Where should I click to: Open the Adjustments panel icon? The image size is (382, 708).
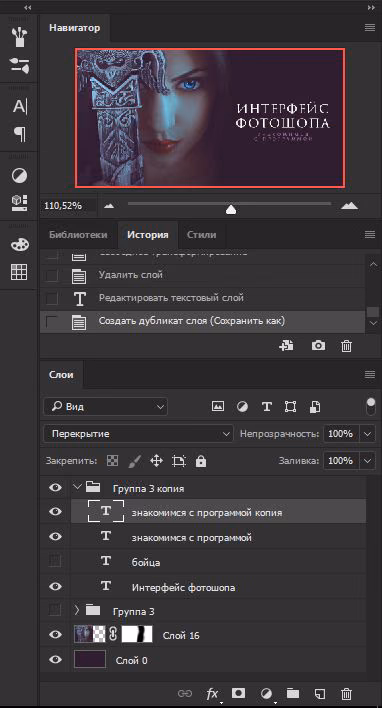point(19,176)
